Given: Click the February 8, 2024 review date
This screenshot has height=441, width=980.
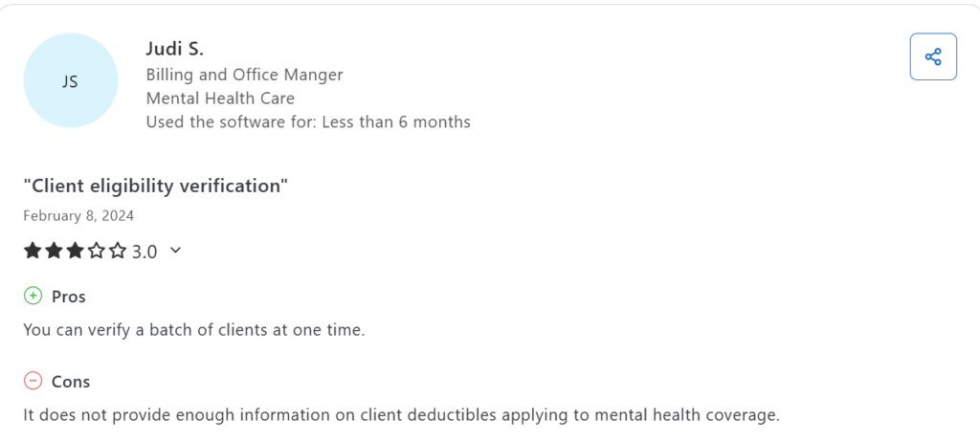Looking at the screenshot, I should 78,215.
